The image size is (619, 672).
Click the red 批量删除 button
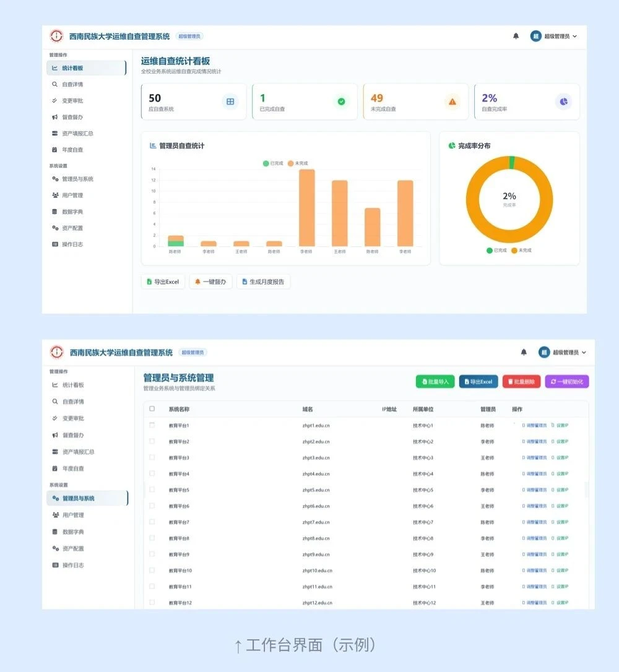click(x=521, y=381)
